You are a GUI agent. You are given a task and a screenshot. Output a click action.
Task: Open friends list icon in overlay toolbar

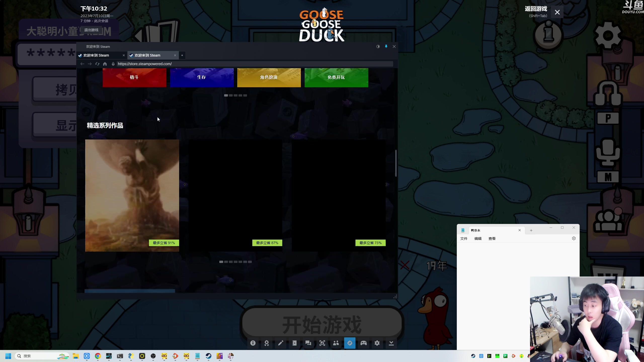pyautogui.click(x=336, y=343)
